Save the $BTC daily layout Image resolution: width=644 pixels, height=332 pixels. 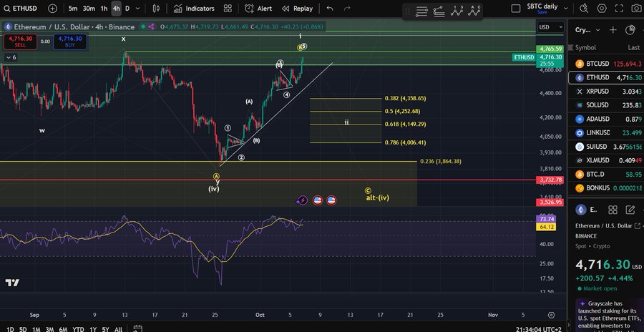tap(542, 12)
